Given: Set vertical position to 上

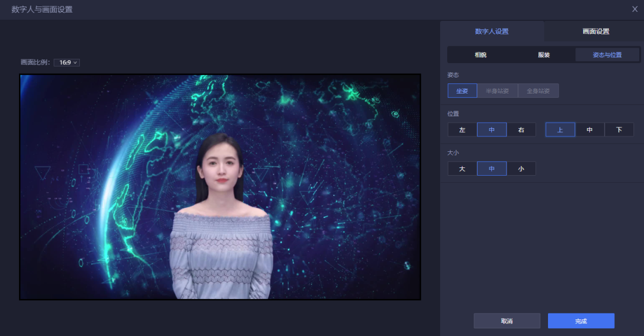Looking at the screenshot, I should (560, 130).
